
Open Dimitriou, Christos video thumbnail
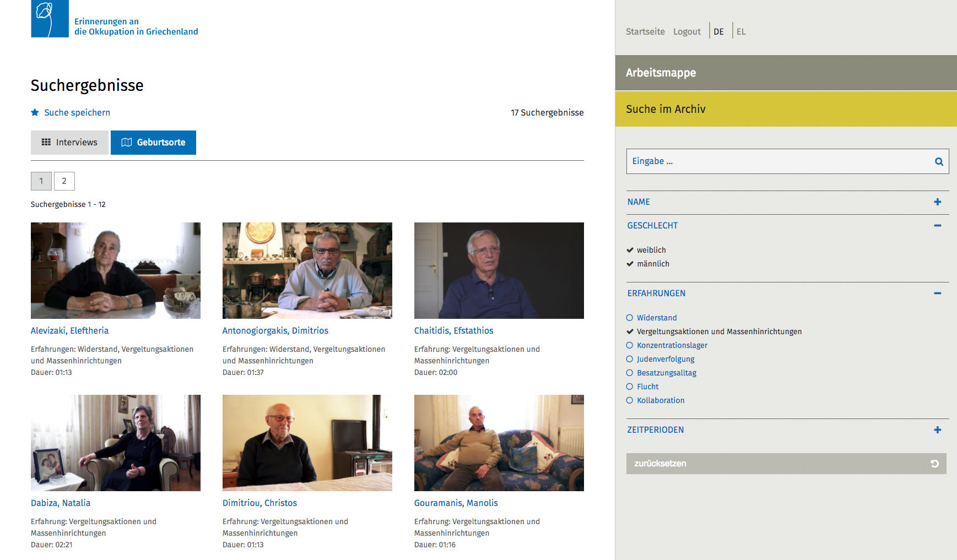coord(307,443)
